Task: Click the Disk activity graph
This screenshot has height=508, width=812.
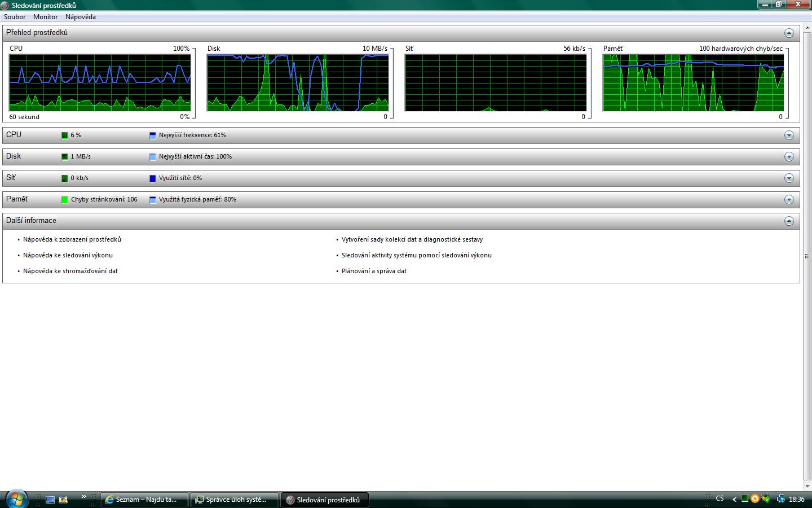Action: click(298, 82)
